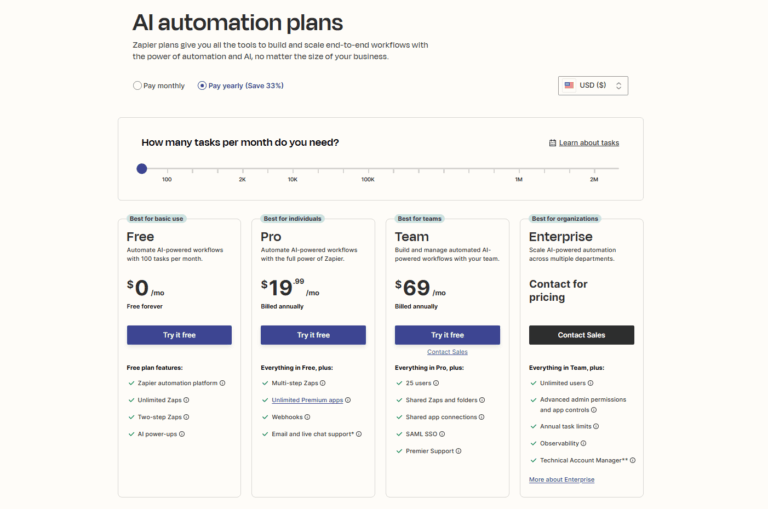768x509 pixels.
Task: Click info icon next to Premier Support
Action: click(458, 451)
